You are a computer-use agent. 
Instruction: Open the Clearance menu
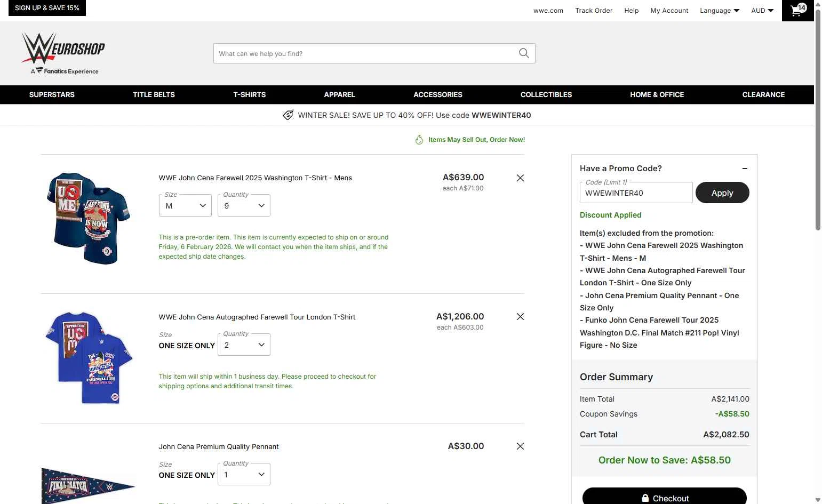(763, 94)
